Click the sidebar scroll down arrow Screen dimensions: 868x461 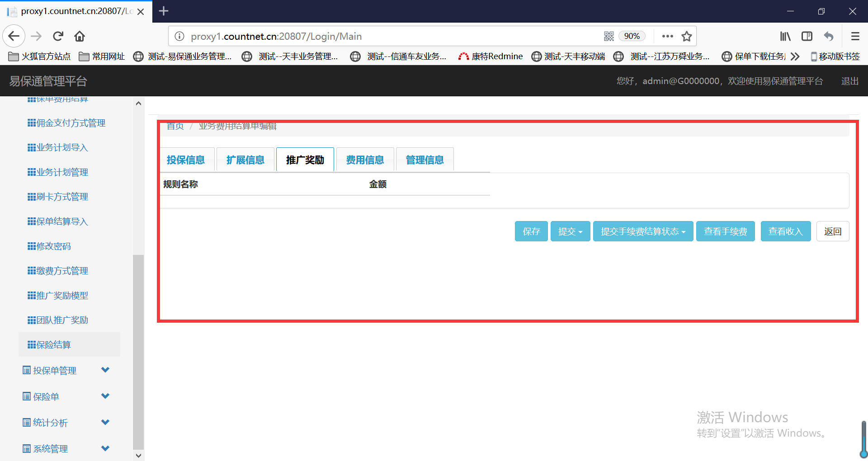138,456
